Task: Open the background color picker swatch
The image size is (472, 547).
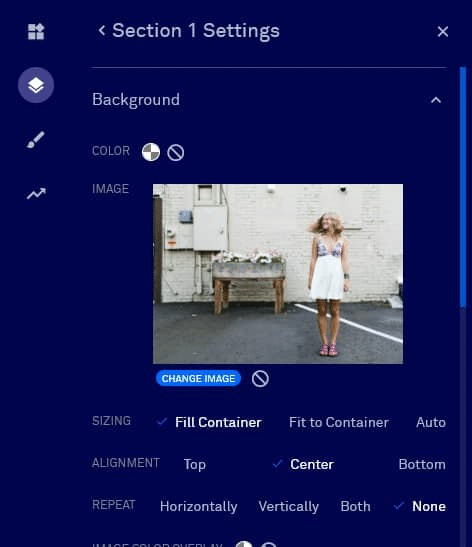Action: (x=151, y=152)
